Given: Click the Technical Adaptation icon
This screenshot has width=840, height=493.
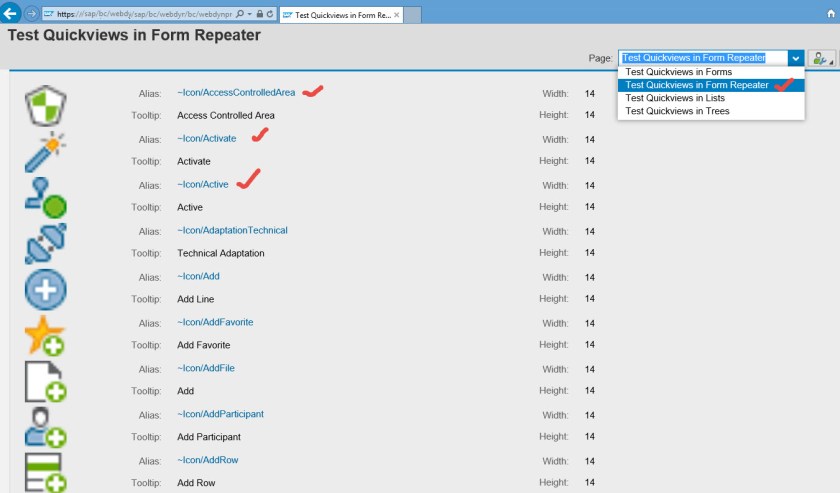Looking at the screenshot, I should (x=46, y=244).
